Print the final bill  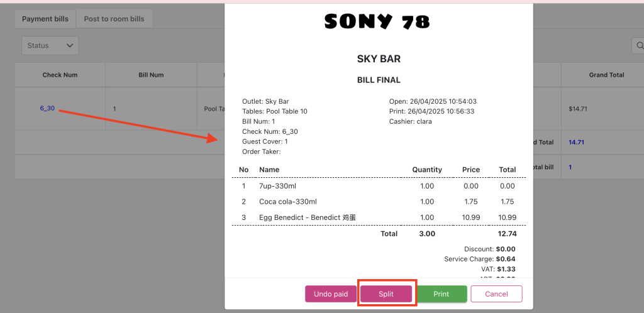(x=441, y=294)
